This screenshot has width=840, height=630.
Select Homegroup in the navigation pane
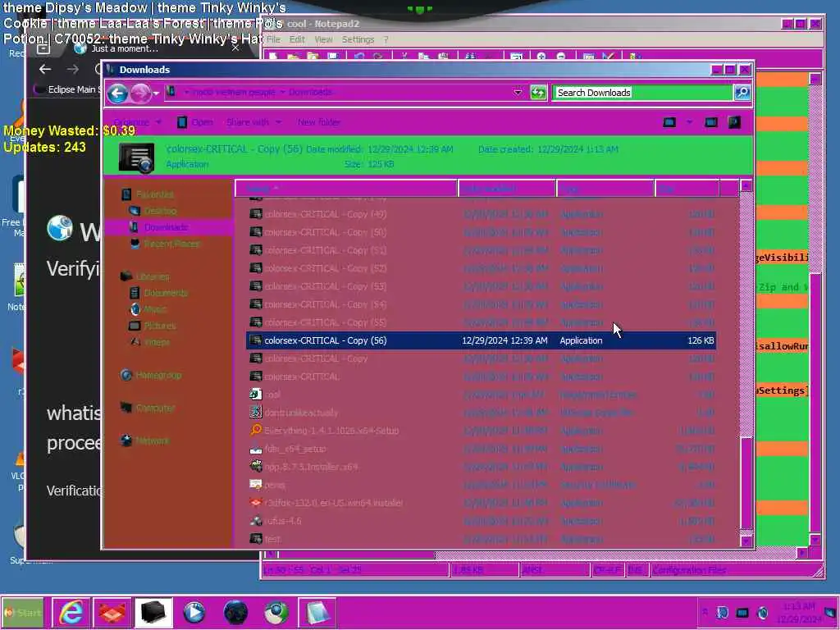[x=158, y=375]
